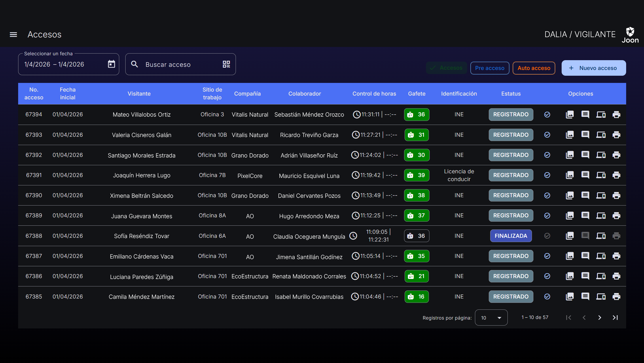The image size is (644, 363).
Task: Click the QR code scanner icon
Action: pyautogui.click(x=226, y=64)
